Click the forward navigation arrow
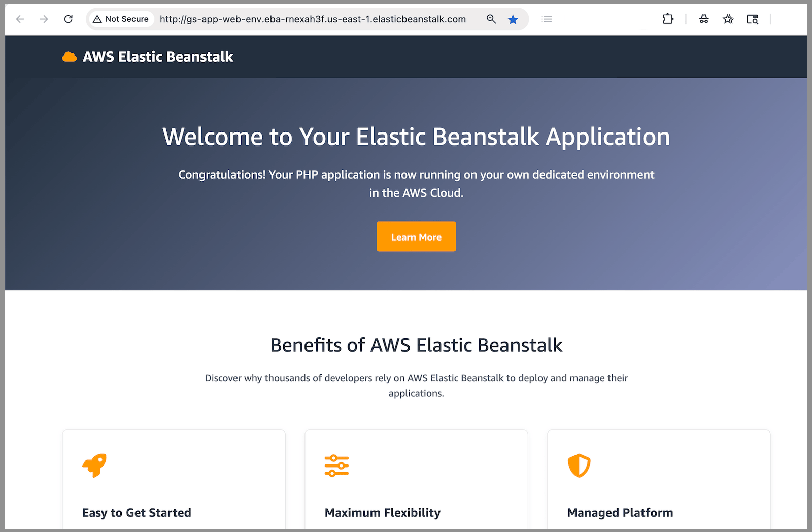This screenshot has width=812, height=532. pyautogui.click(x=44, y=19)
